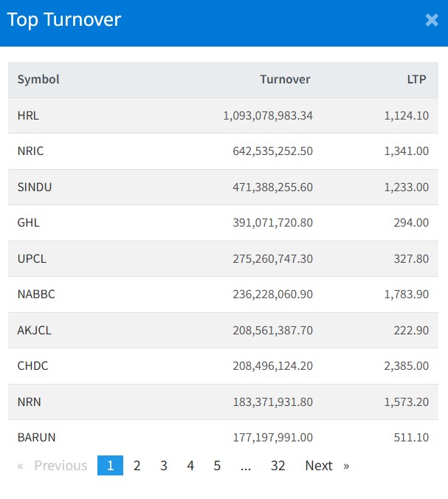Click the Next page button

coord(326,466)
